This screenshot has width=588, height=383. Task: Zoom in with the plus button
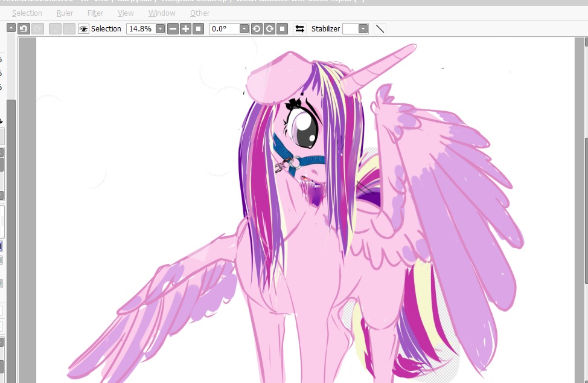click(185, 29)
